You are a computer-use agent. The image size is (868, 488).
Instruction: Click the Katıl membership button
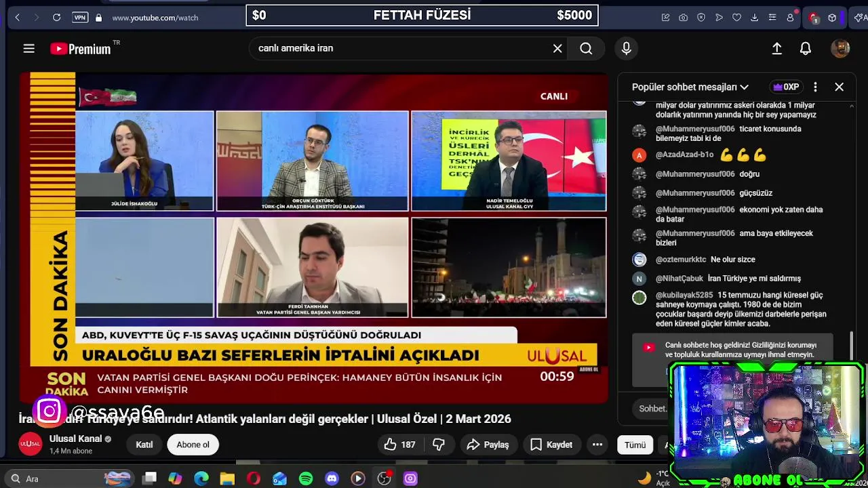pyautogui.click(x=144, y=445)
